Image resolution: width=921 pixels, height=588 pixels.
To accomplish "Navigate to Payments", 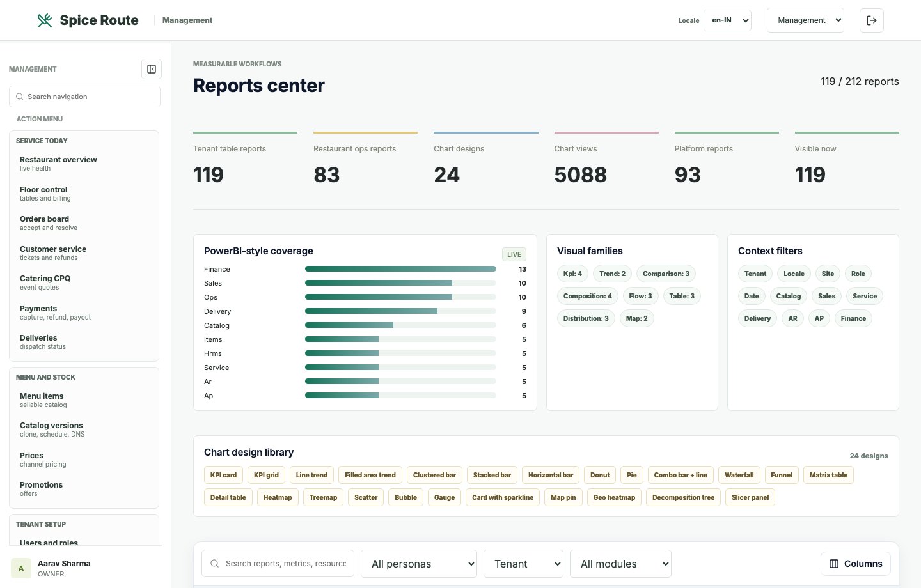I will (84, 313).
